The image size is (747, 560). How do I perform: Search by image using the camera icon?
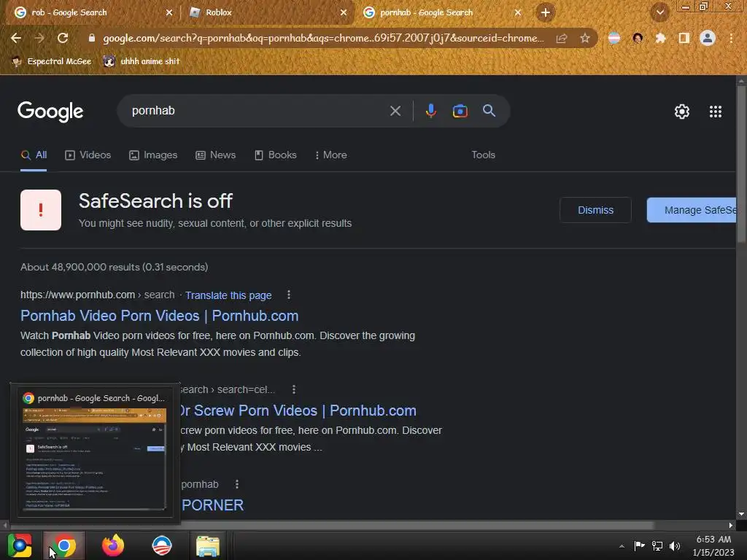[x=460, y=111]
